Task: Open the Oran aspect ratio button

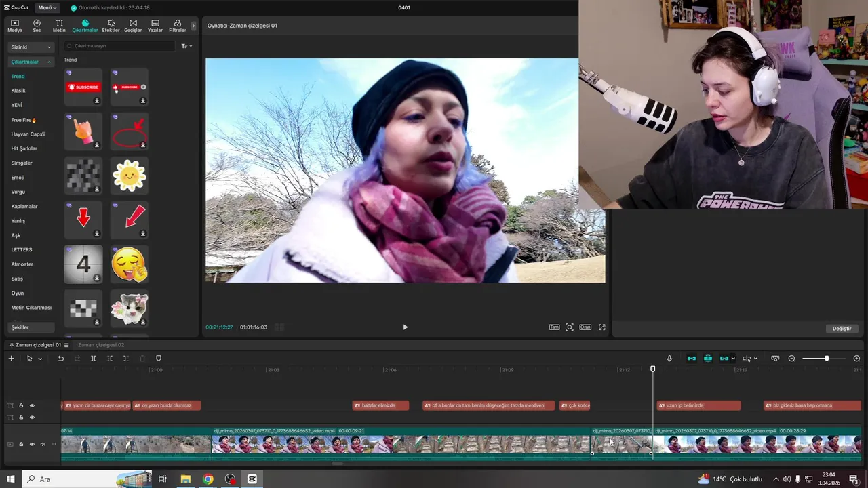Action: click(585, 327)
